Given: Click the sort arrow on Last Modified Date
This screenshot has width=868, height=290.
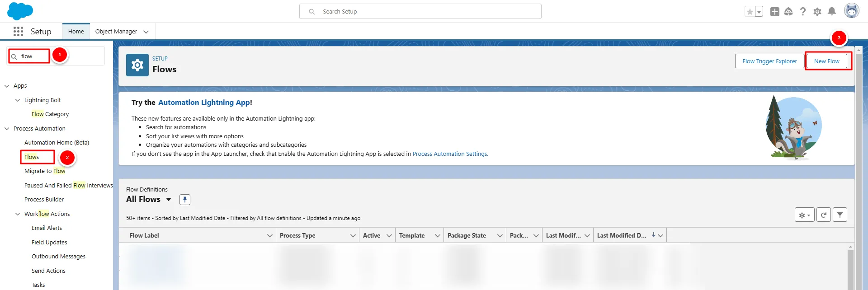Looking at the screenshot, I should point(654,235).
